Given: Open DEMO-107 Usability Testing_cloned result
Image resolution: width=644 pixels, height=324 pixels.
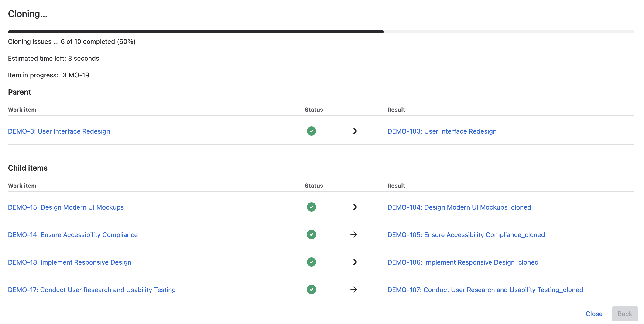Looking at the screenshot, I should (x=485, y=290).
